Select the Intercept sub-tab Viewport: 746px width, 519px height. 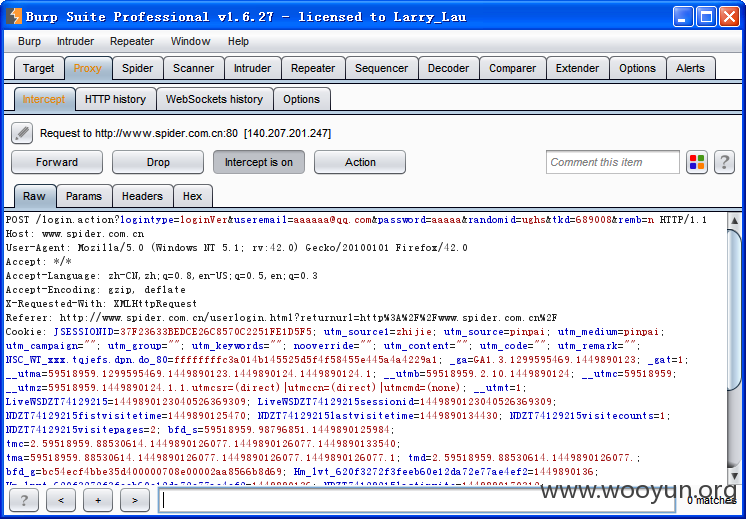(x=44, y=99)
